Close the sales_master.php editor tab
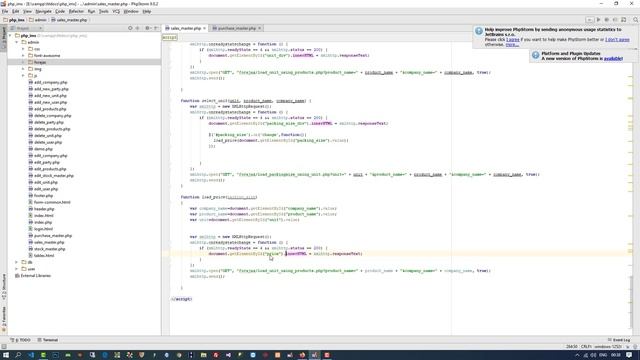The image size is (640, 360). (204, 28)
